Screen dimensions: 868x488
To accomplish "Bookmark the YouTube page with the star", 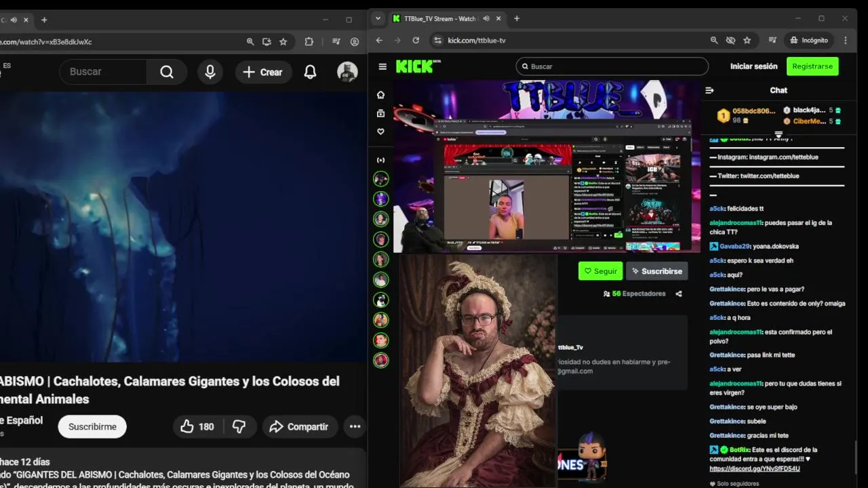I will (283, 41).
